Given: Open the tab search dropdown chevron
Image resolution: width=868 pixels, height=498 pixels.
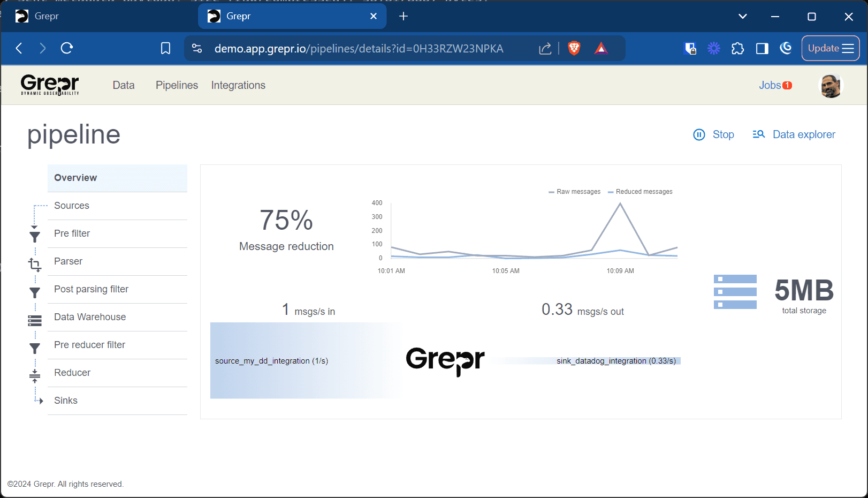Looking at the screenshot, I should point(743,16).
